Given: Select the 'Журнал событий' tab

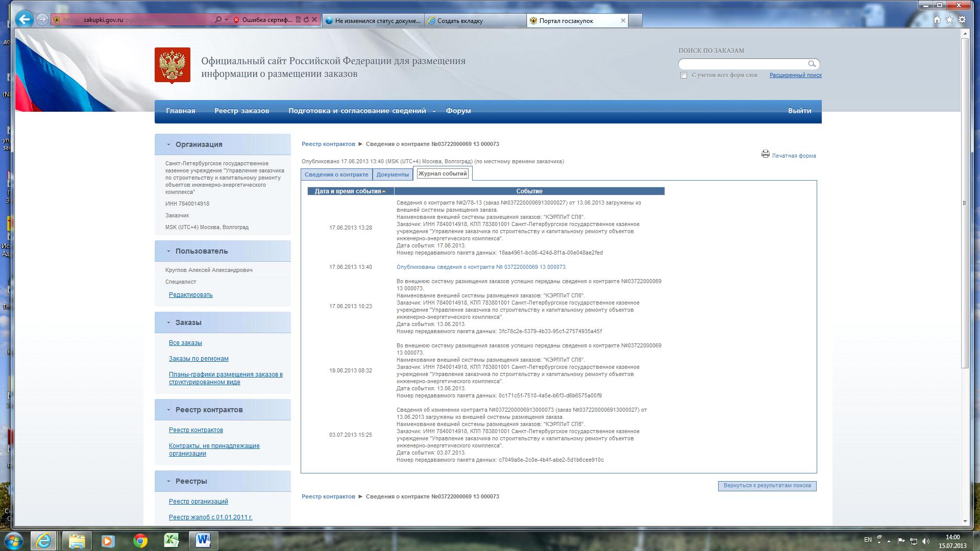Looking at the screenshot, I should 443,173.
